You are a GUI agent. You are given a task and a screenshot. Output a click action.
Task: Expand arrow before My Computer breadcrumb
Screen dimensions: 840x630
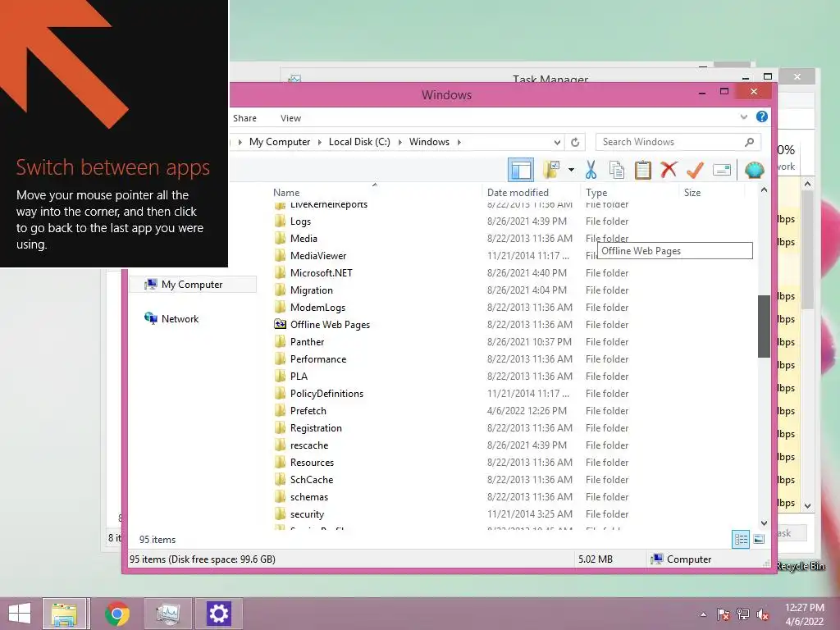(x=240, y=142)
